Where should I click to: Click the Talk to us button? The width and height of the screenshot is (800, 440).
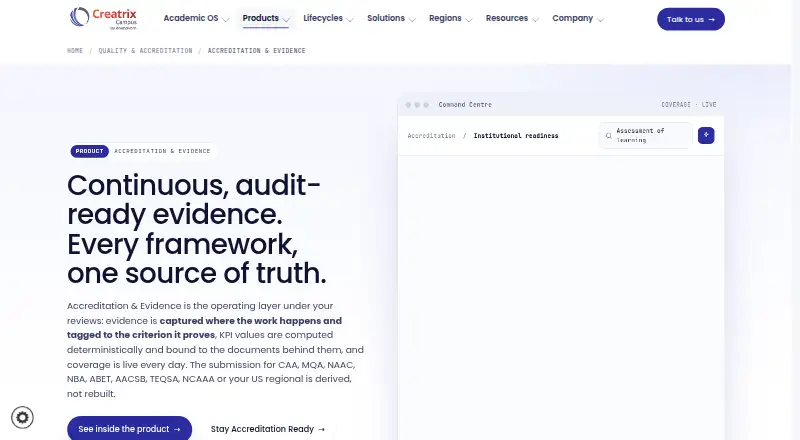(691, 19)
